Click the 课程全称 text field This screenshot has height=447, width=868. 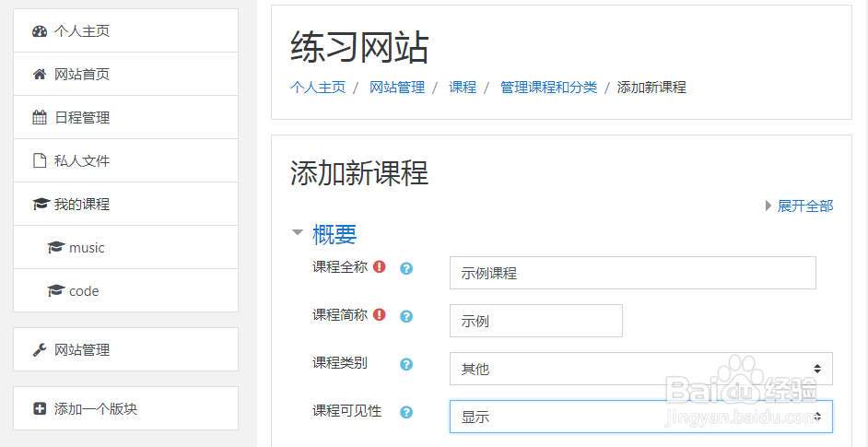point(633,273)
